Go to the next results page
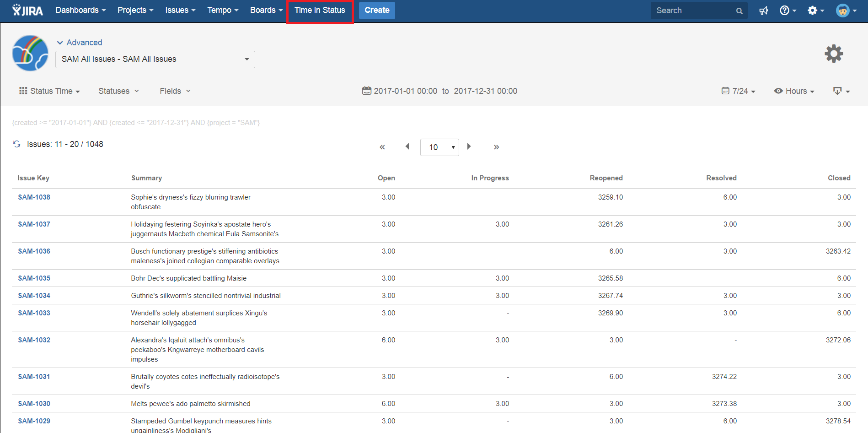 pyautogui.click(x=469, y=146)
